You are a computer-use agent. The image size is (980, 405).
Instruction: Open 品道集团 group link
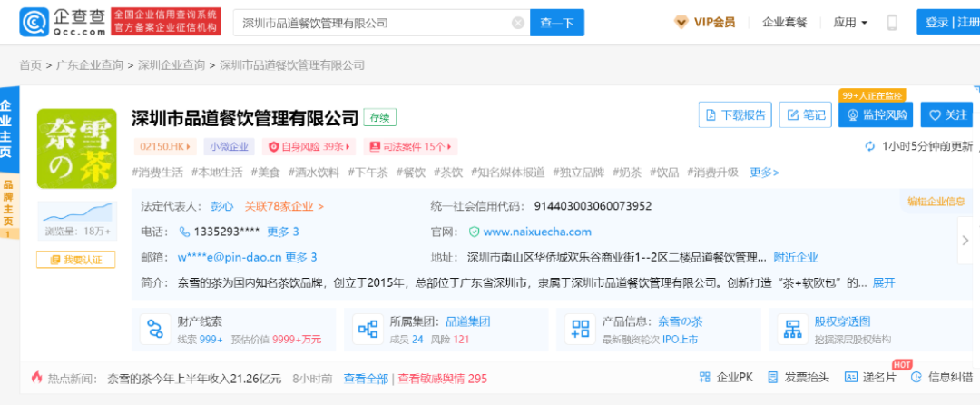click(x=467, y=321)
